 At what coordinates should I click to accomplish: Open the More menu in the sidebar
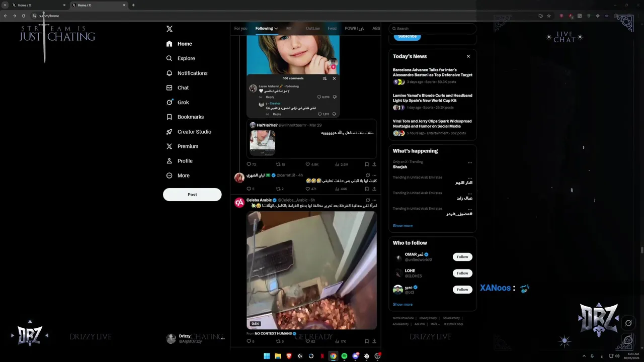[178, 175]
